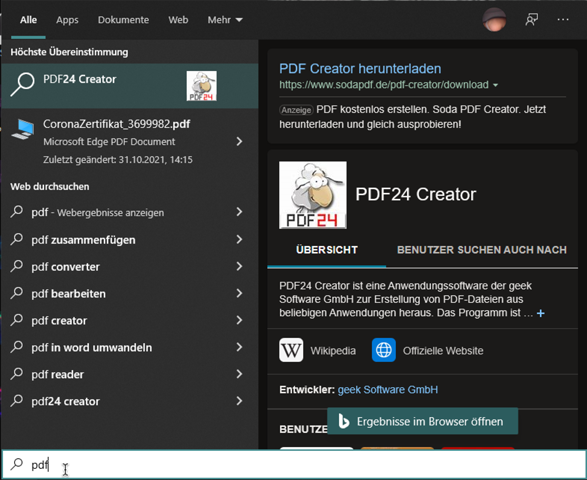Click magnifier icon beside pdf converter
The image size is (587, 480).
[16, 266]
